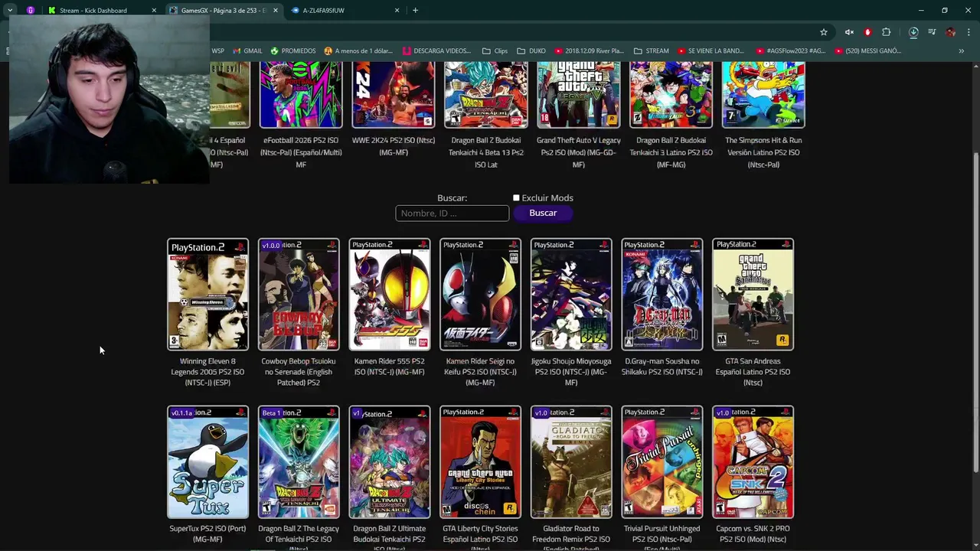
Task: Open the 'A menos de 1 dólar...' bookmark
Action: point(358,51)
